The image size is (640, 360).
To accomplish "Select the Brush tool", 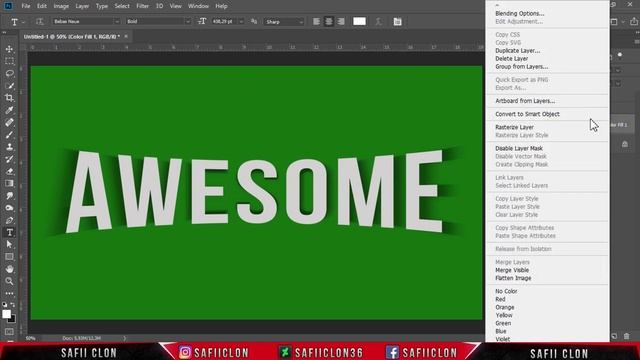I will [x=9, y=135].
